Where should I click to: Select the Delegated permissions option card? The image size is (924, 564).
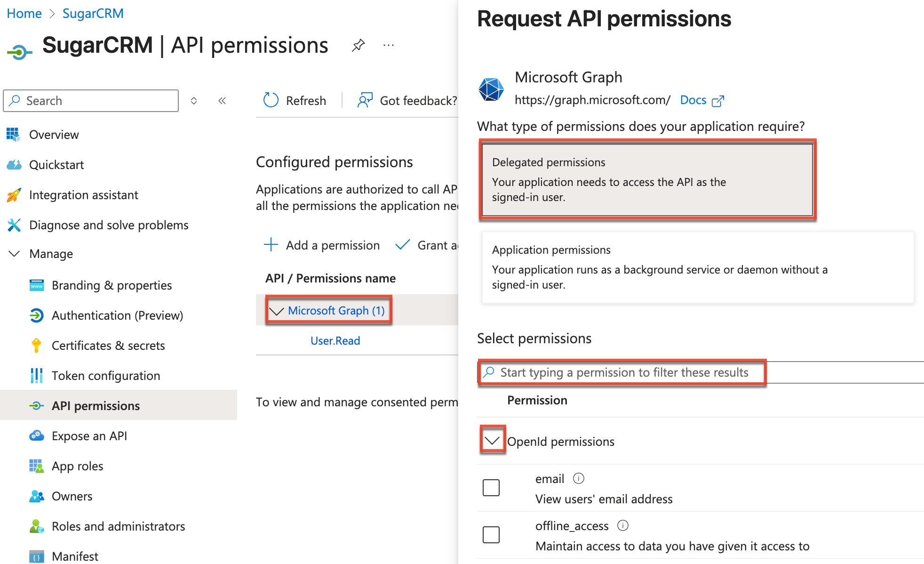tap(647, 180)
